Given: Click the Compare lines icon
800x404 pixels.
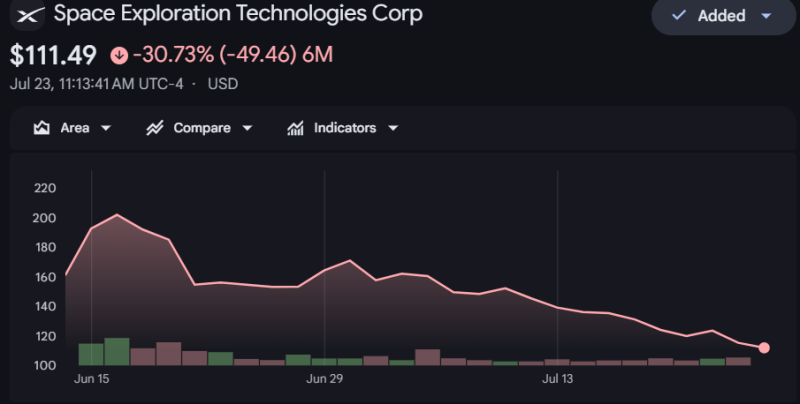Looking at the screenshot, I should [x=155, y=128].
